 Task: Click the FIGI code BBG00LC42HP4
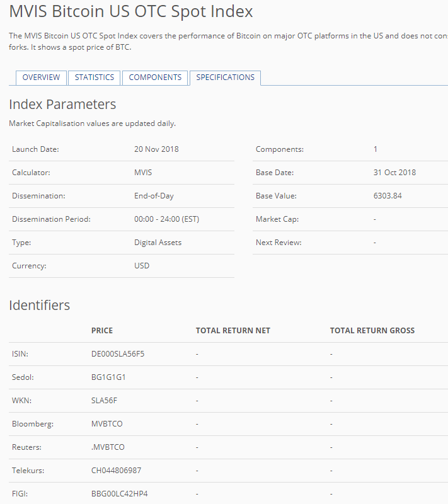(x=119, y=494)
